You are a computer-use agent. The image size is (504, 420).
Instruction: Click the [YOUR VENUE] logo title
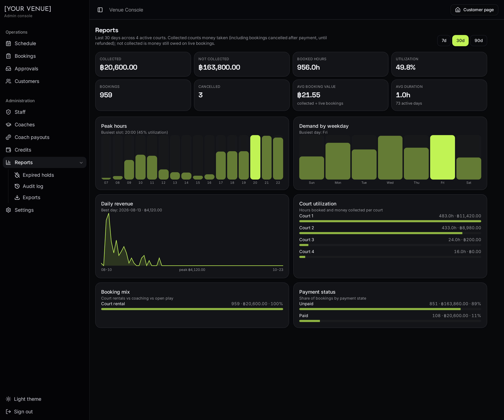tap(28, 9)
